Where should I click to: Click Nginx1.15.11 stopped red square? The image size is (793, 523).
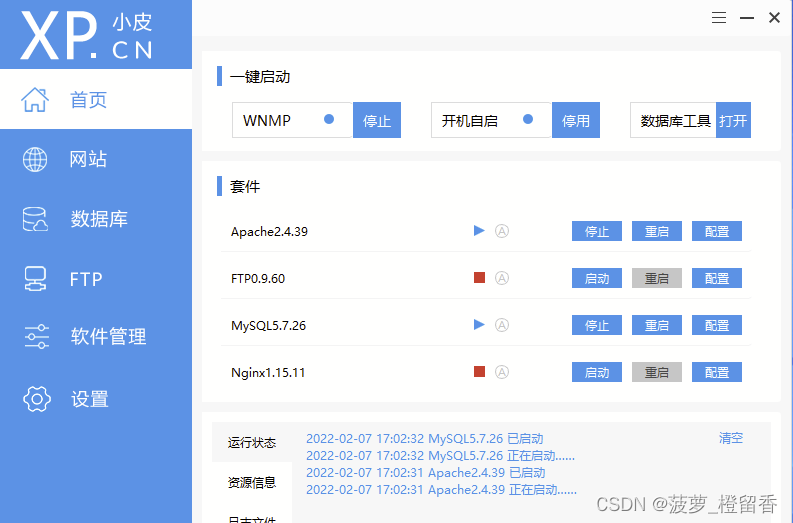coord(479,372)
